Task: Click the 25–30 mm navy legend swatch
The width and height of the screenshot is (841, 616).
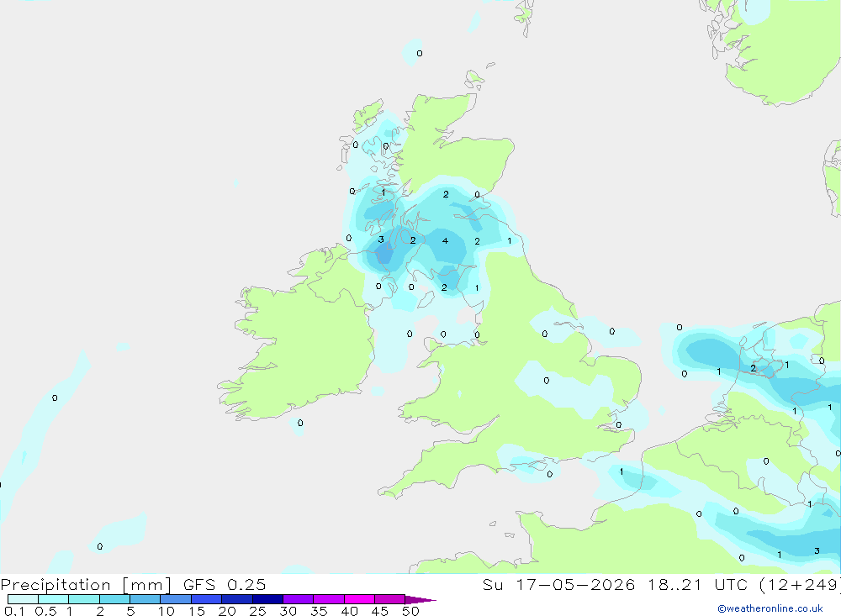Action: pos(267,599)
